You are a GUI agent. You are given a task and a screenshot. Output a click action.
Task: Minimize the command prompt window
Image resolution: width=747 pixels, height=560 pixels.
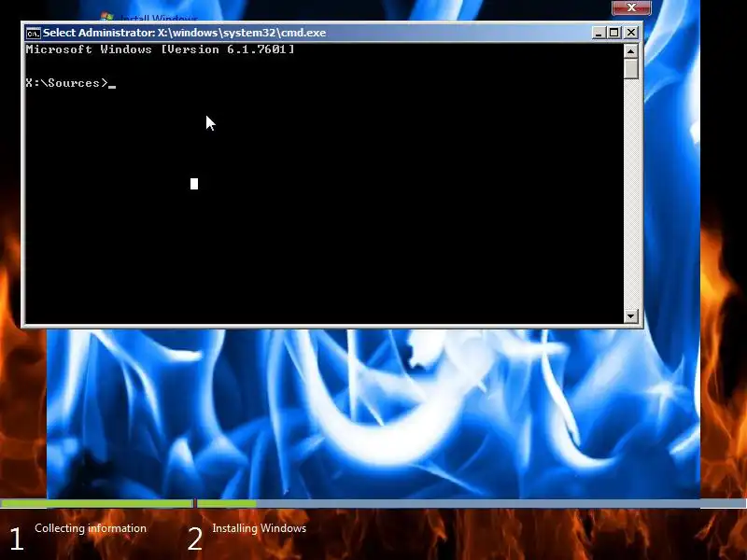tap(599, 33)
